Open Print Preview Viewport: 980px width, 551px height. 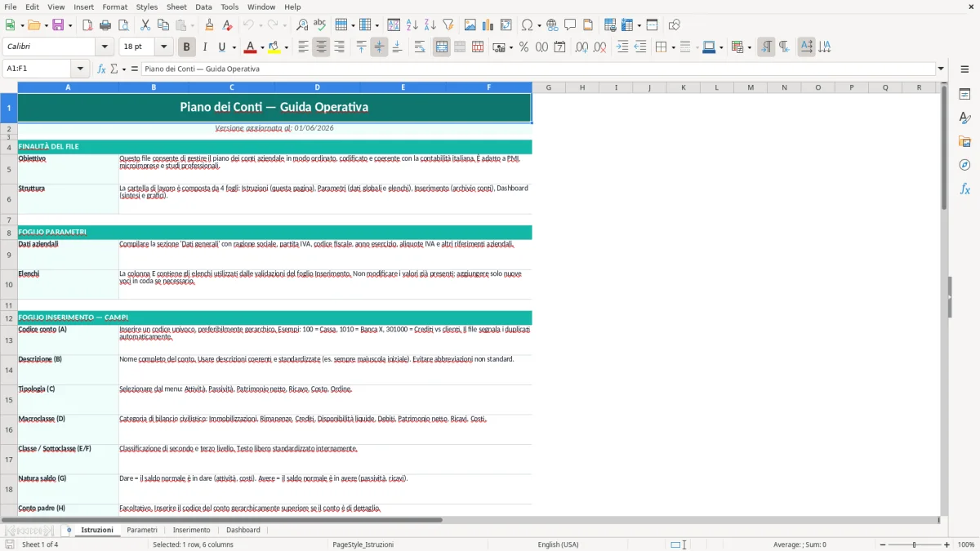[x=123, y=25]
